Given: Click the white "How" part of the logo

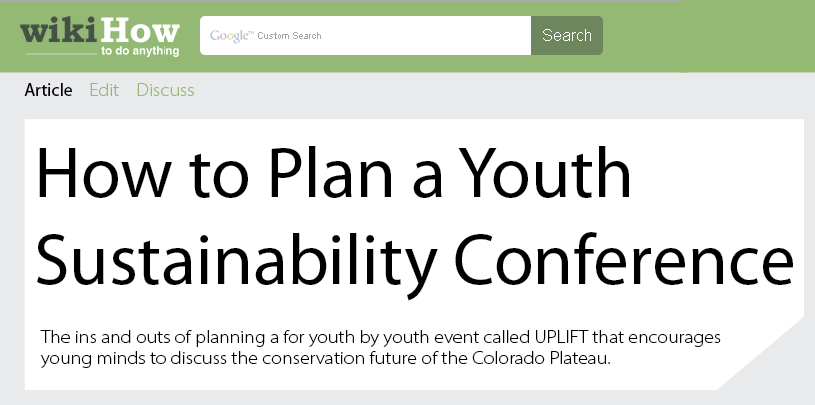Looking at the screenshot, I should pyautogui.click(x=140, y=32).
